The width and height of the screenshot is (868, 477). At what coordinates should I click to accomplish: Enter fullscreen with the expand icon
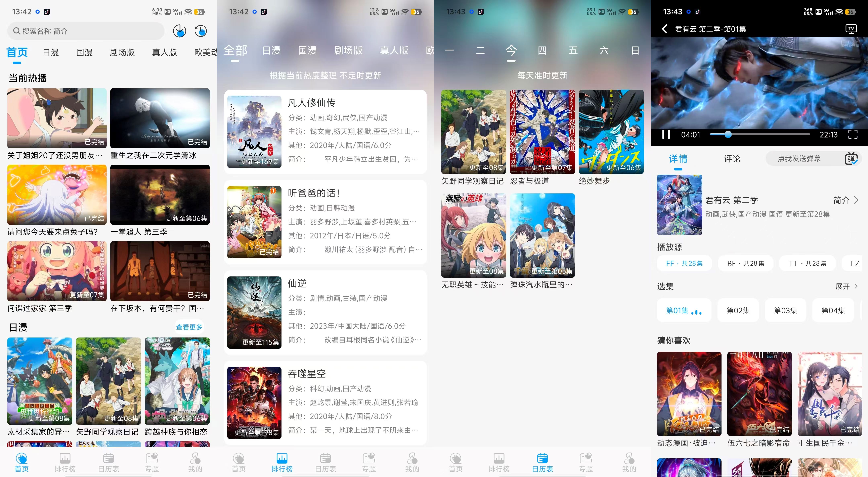click(853, 134)
